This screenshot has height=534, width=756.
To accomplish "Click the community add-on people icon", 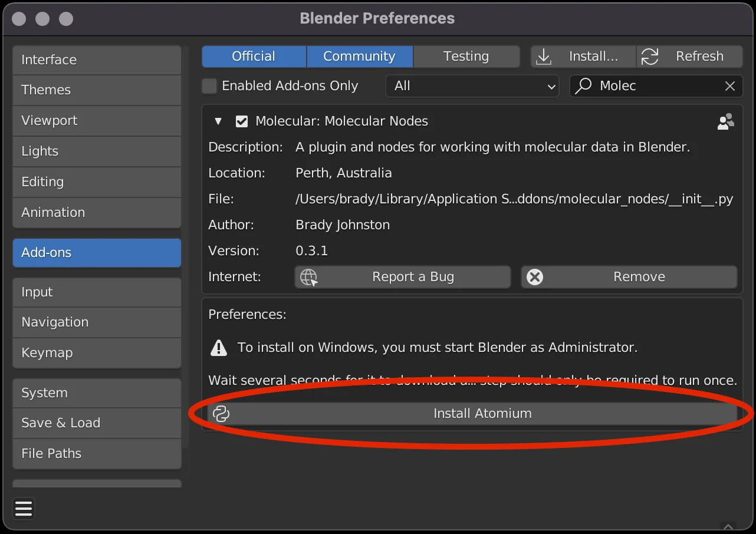I will [726, 121].
